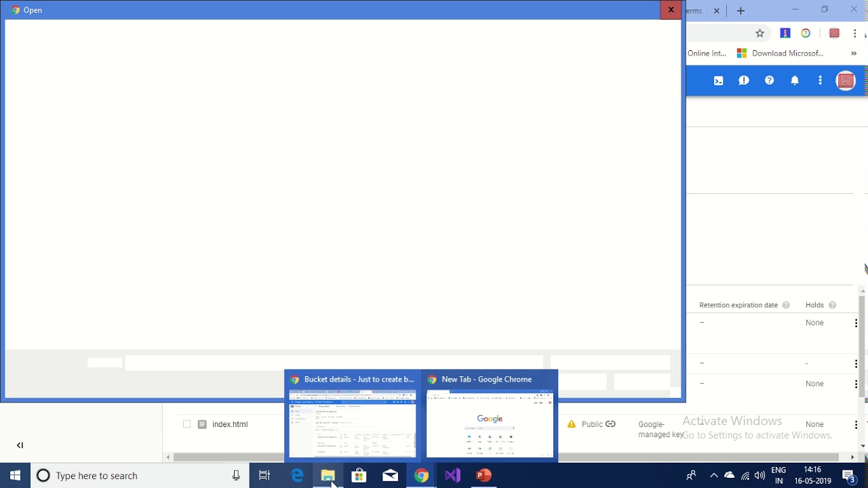Open the colorful question mark extension
Screen dimensions: 868x488
[x=806, y=33]
